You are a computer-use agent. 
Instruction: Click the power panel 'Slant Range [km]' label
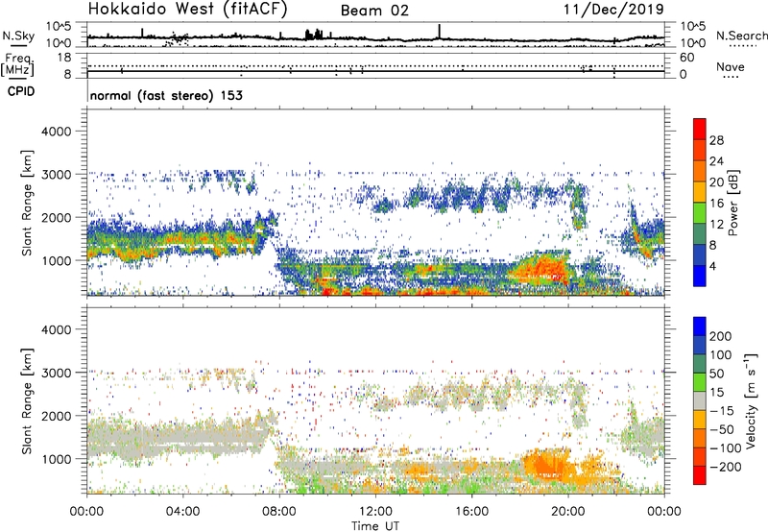pos(27,203)
